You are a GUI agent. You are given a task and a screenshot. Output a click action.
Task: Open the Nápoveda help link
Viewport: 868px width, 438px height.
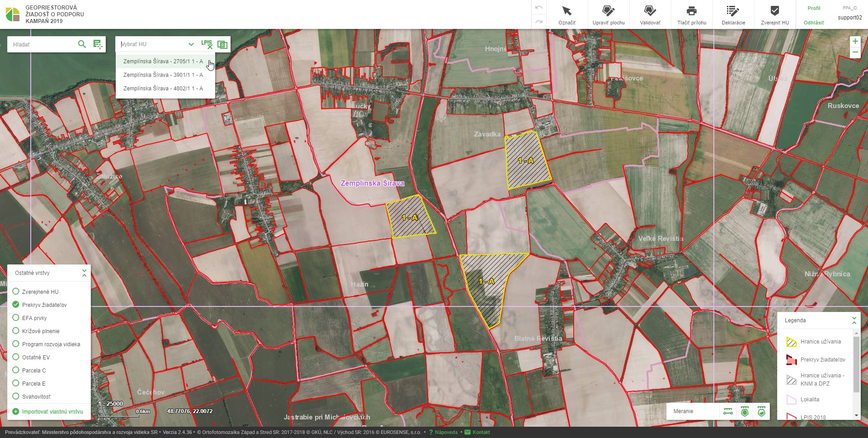tap(443, 433)
